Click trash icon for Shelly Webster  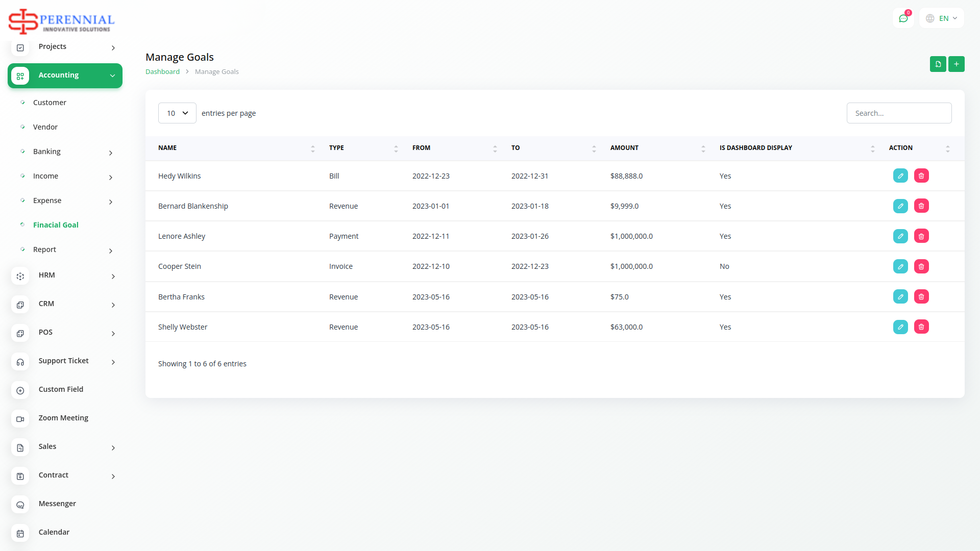(921, 327)
